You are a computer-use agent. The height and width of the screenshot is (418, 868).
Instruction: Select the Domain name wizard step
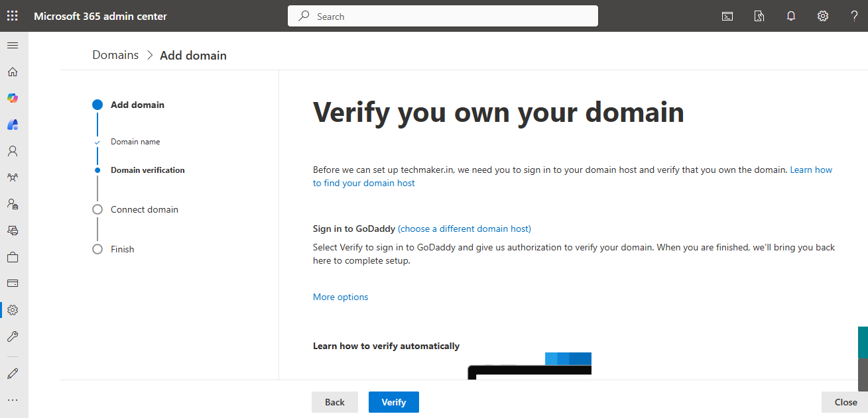click(135, 142)
